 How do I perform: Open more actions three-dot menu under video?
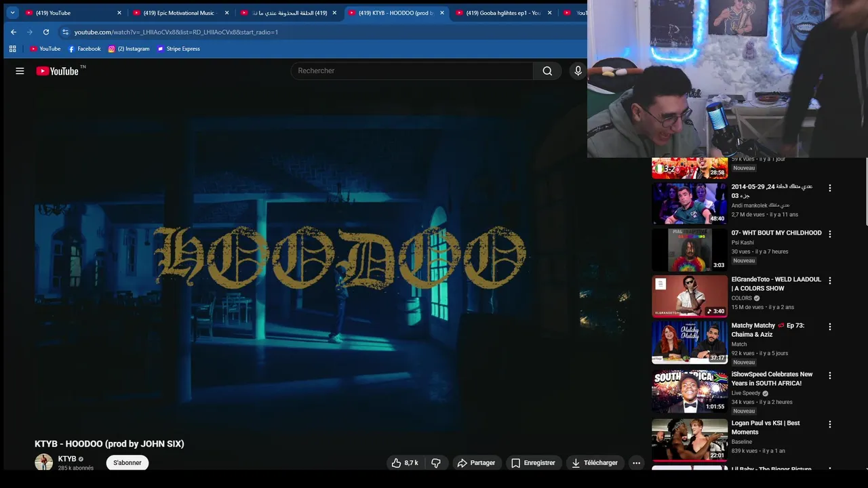636,463
